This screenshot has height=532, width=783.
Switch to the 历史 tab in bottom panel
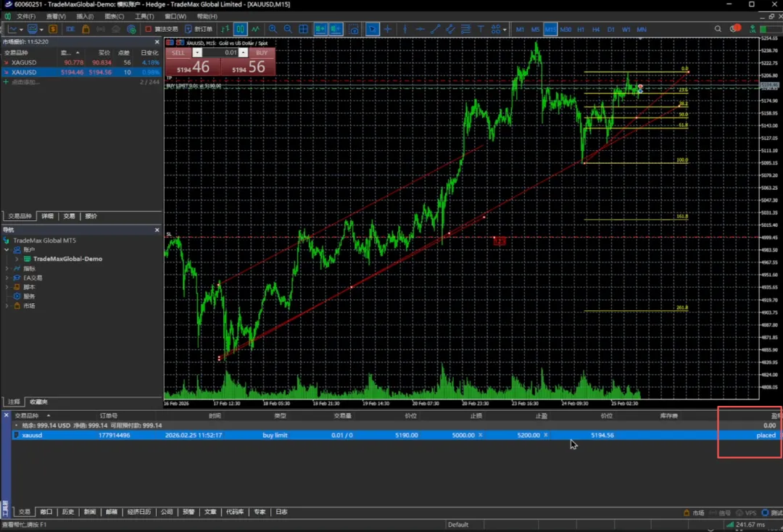[x=68, y=512]
